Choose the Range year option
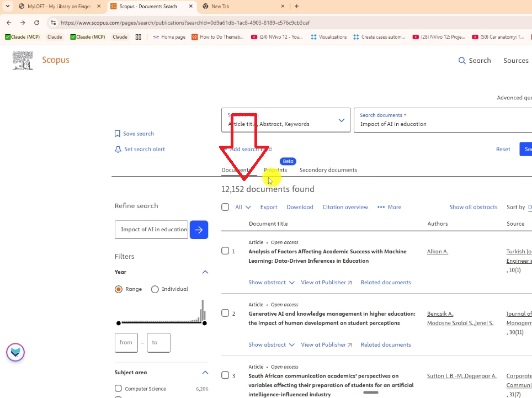532x398 pixels. point(119,289)
